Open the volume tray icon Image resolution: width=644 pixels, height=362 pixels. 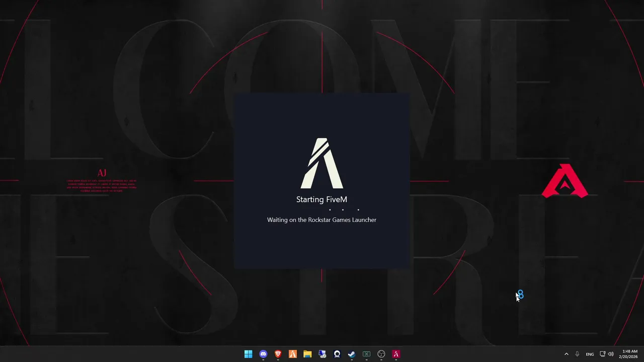coord(611,354)
